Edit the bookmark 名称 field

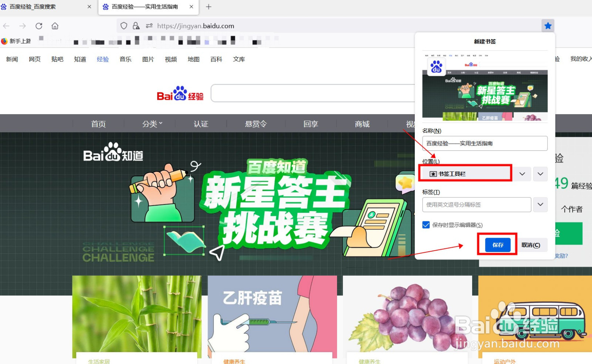point(485,143)
